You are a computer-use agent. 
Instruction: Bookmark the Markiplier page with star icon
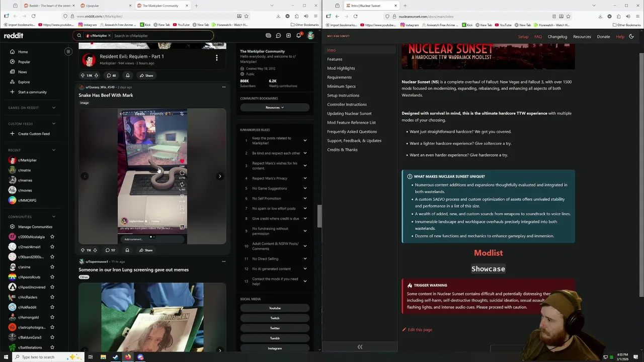(x=246, y=16)
